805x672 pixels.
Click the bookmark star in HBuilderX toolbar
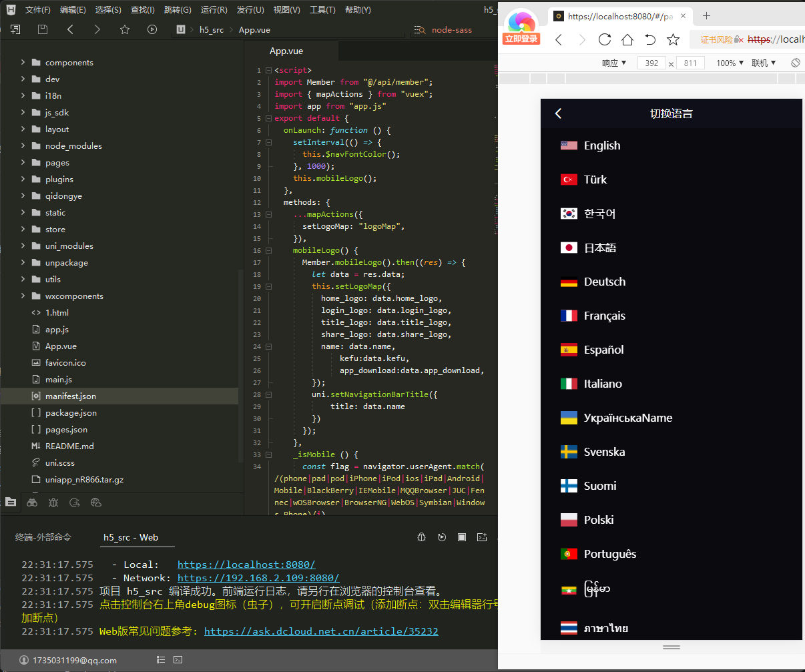click(125, 29)
